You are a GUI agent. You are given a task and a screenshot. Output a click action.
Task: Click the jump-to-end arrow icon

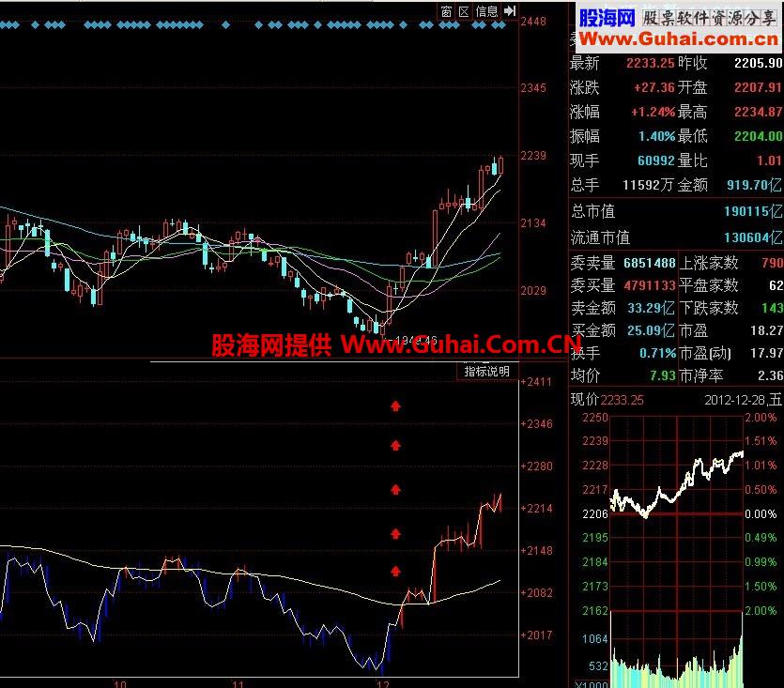click(x=510, y=11)
